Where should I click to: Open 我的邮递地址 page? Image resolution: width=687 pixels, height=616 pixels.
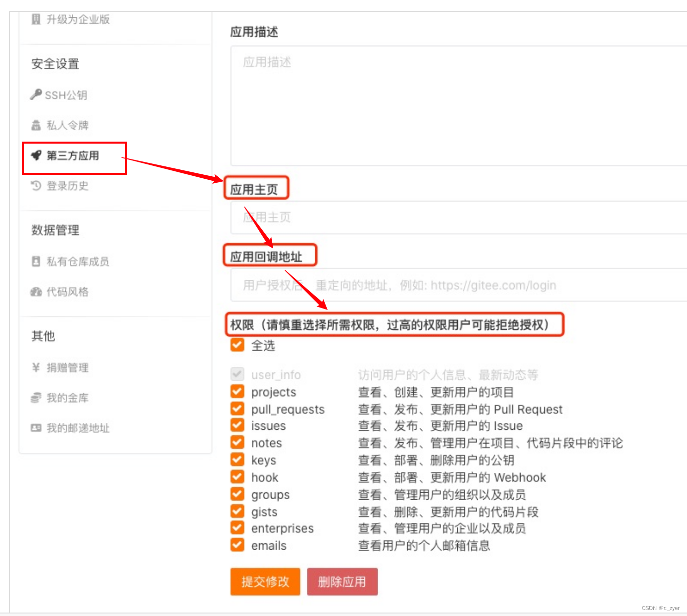tap(78, 428)
